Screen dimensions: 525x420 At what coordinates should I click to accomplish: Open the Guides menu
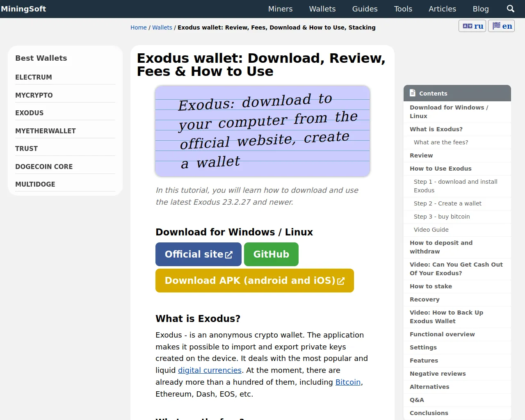pyautogui.click(x=365, y=9)
